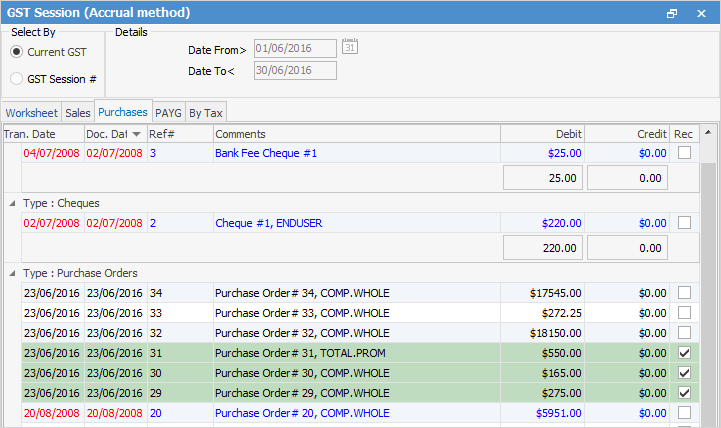
Task: Tick Rec checkbox for Purchase Order 34
Action: [684, 293]
